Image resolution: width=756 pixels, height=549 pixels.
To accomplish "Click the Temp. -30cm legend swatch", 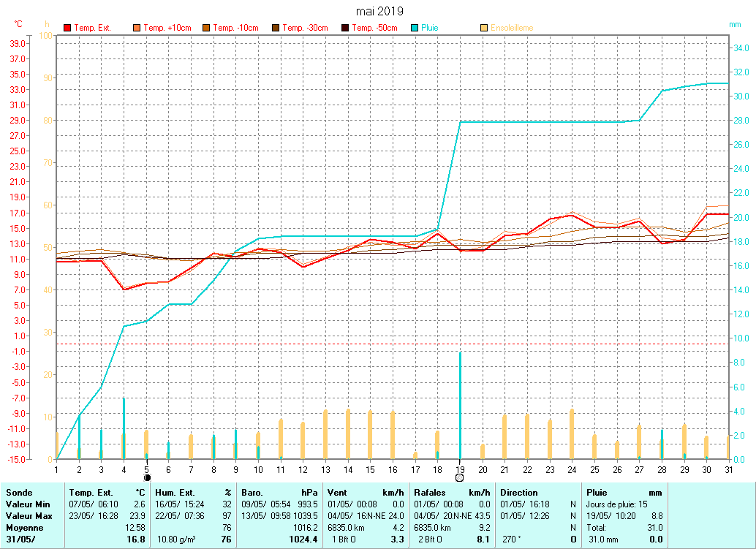I will pos(276,28).
